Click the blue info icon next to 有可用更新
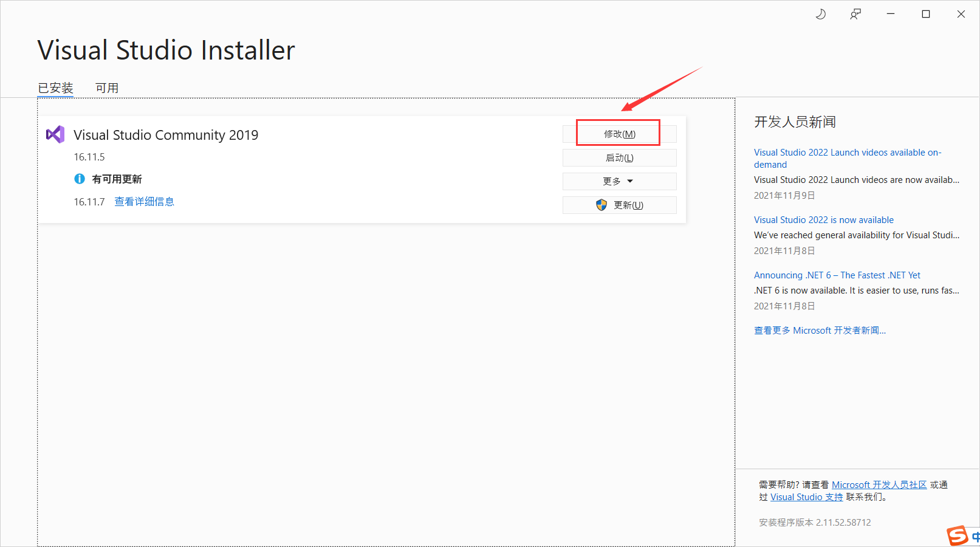The image size is (980, 547). coord(80,179)
